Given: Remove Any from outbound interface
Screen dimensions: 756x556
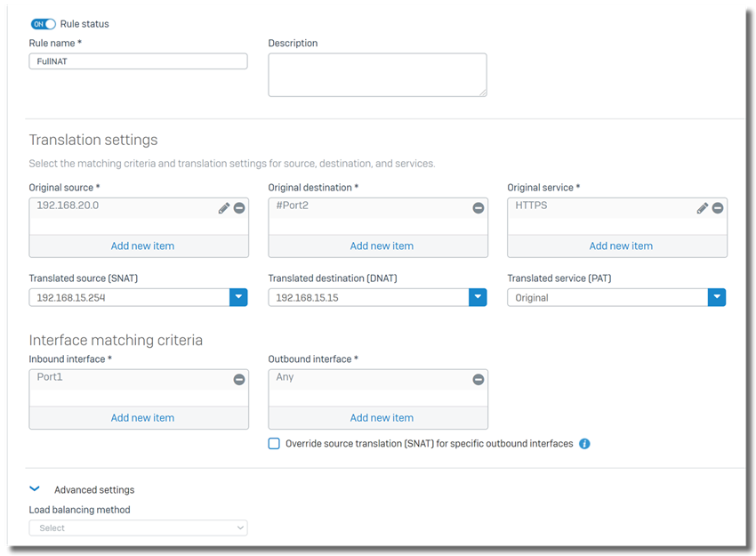Looking at the screenshot, I should tap(479, 380).
